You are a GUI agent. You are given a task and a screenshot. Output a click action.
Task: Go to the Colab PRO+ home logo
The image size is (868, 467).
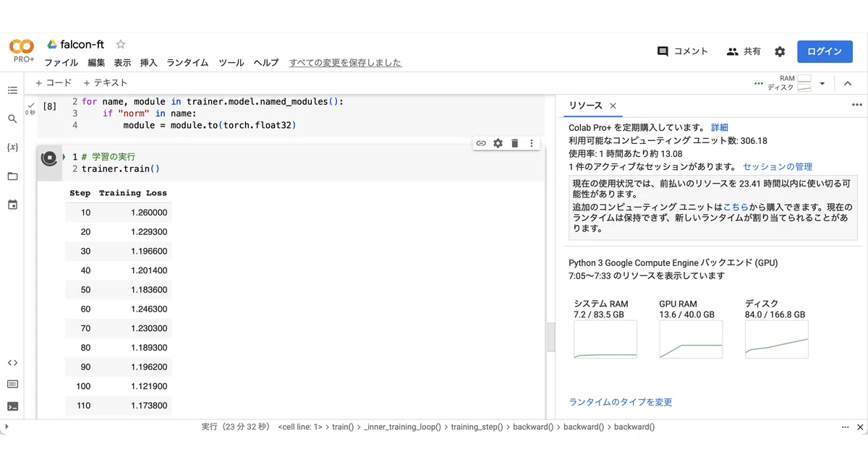(x=22, y=51)
